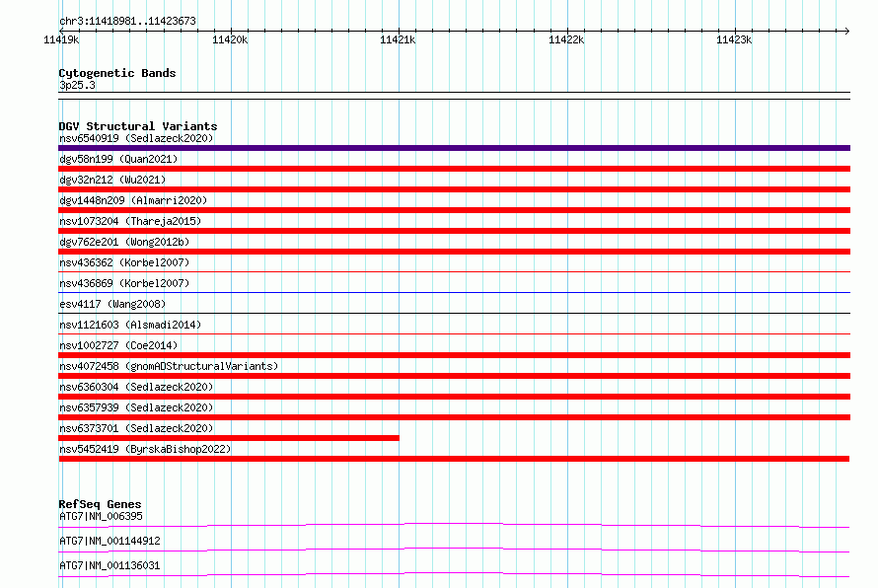Click nsv1002727 (Coe2014) variant label

pyautogui.click(x=118, y=345)
